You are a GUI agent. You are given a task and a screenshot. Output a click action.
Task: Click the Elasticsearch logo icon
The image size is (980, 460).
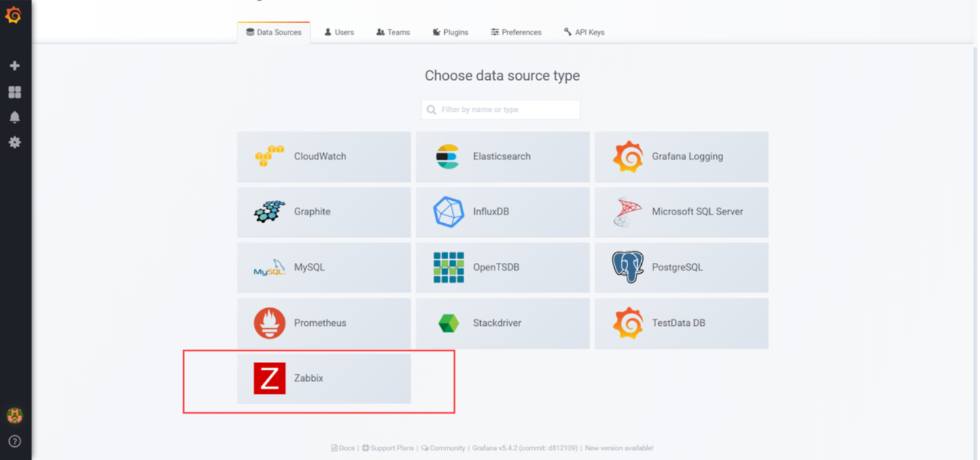pos(448,156)
